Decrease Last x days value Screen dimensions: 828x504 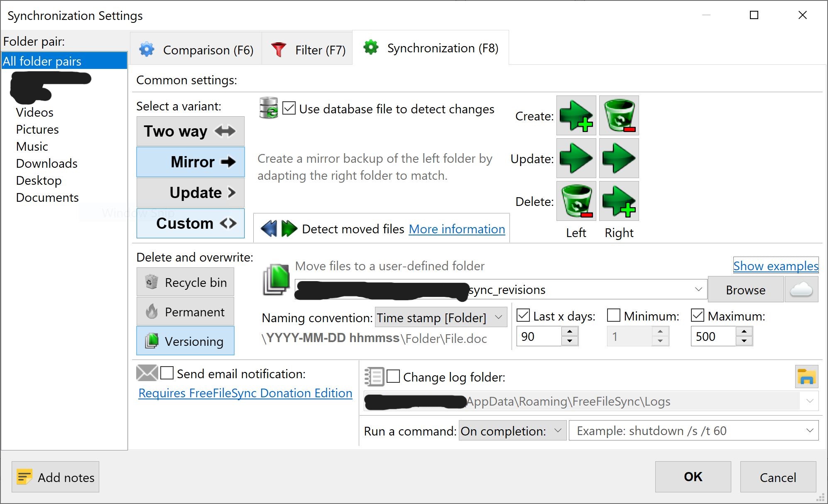[x=570, y=341]
